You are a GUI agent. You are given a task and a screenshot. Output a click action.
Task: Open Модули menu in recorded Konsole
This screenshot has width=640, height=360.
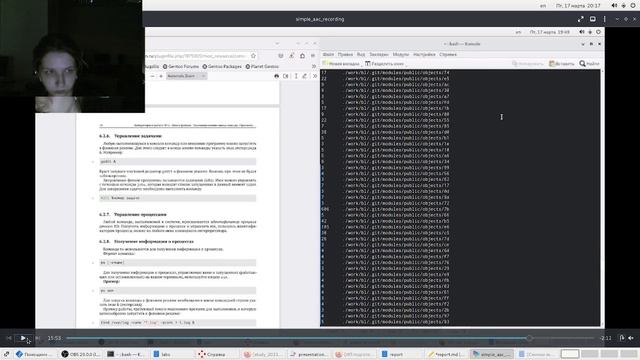pyautogui.click(x=401, y=54)
